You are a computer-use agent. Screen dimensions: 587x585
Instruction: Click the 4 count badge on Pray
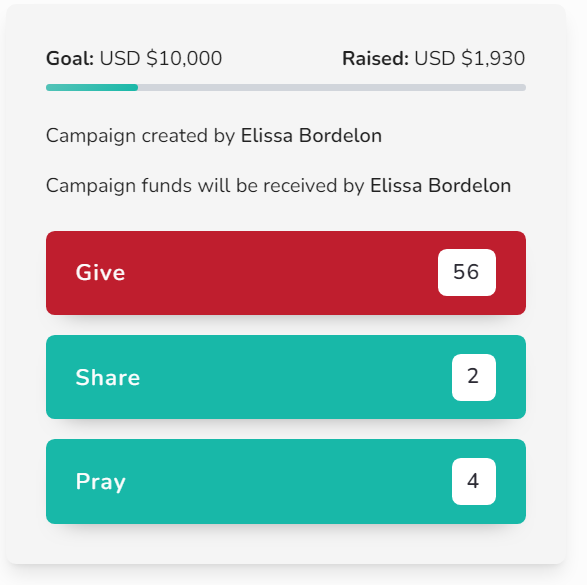click(474, 481)
